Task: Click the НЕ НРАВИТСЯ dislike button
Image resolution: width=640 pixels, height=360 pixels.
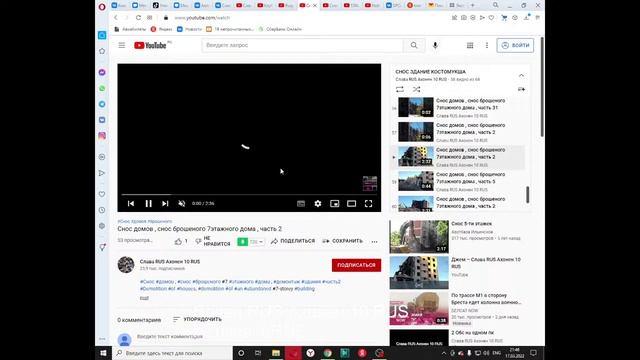Action: (213, 241)
